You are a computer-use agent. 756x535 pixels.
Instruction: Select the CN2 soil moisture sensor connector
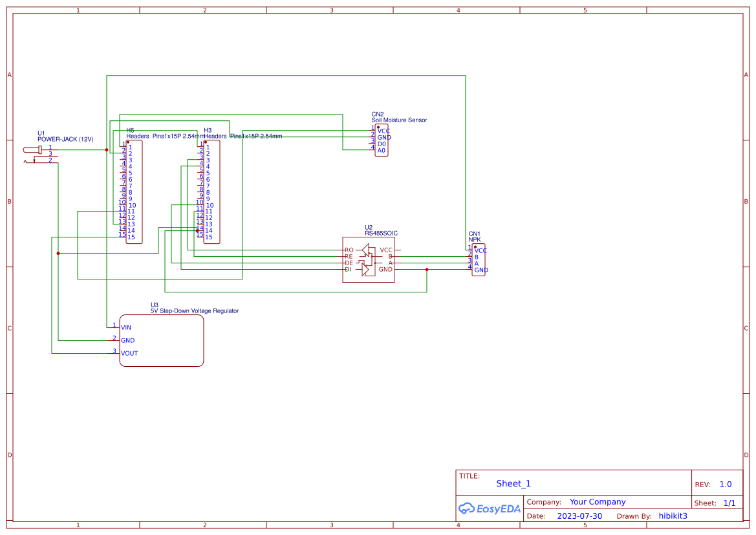click(382, 140)
